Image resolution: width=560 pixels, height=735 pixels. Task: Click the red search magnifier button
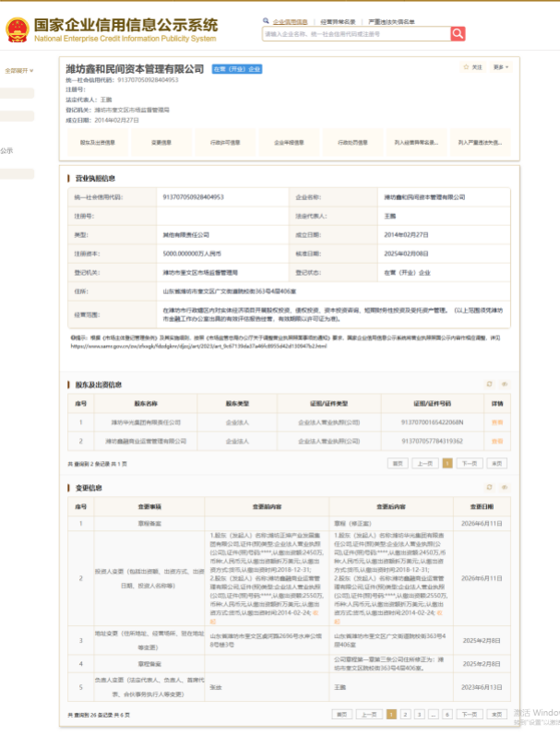(458, 34)
